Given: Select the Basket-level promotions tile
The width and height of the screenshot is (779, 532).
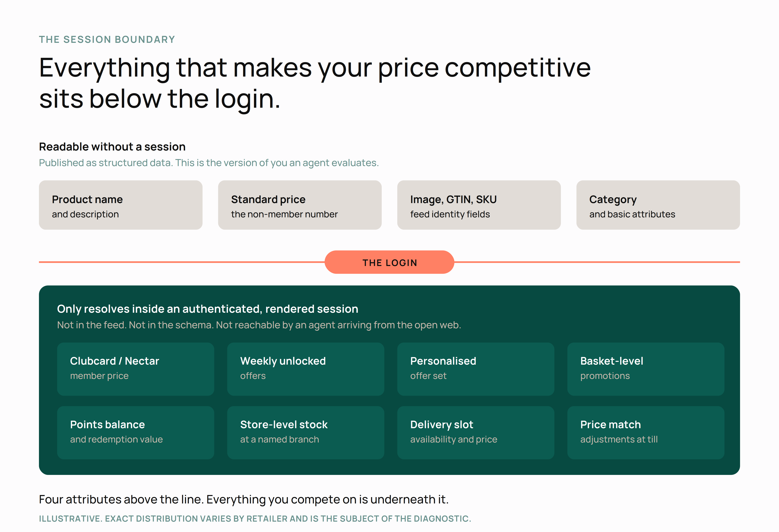Looking at the screenshot, I should click(646, 369).
